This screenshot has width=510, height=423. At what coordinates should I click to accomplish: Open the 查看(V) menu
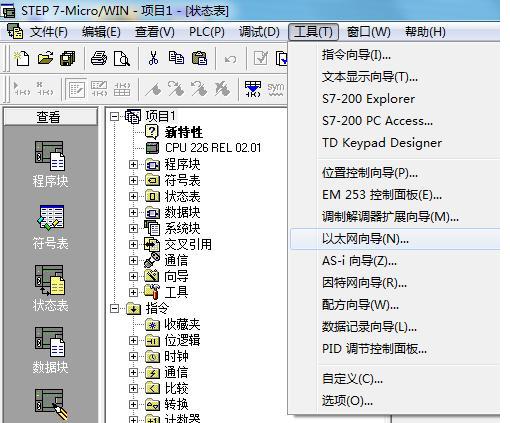pos(155,32)
